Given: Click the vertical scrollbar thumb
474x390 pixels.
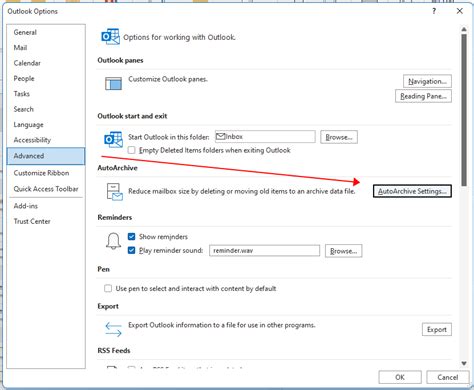Looking at the screenshot, I should (464, 110).
